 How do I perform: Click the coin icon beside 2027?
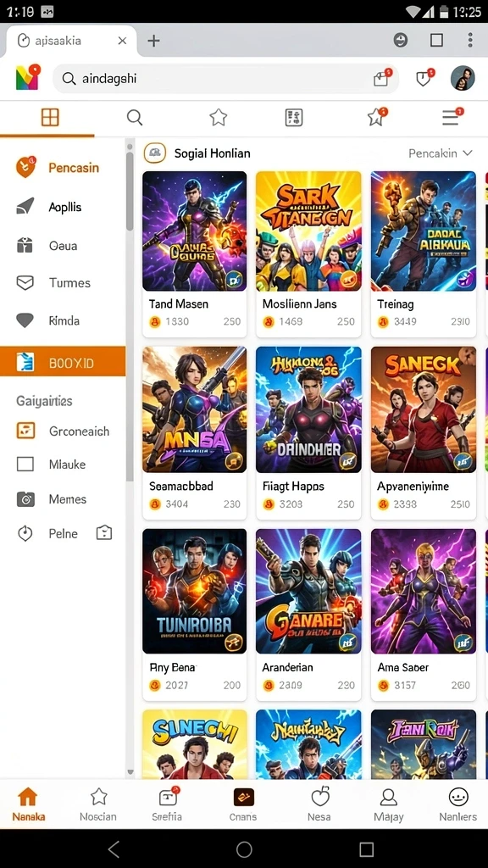pos(155,685)
